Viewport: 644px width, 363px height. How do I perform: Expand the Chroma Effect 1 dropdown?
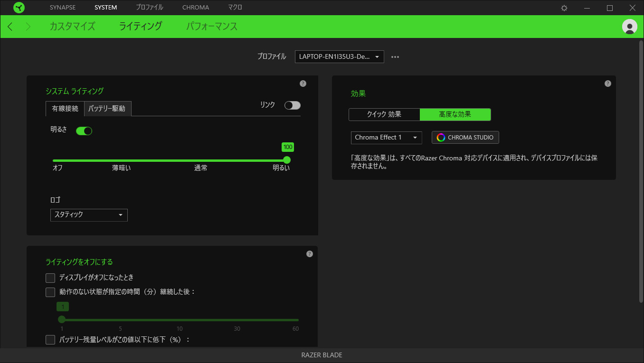tap(387, 138)
